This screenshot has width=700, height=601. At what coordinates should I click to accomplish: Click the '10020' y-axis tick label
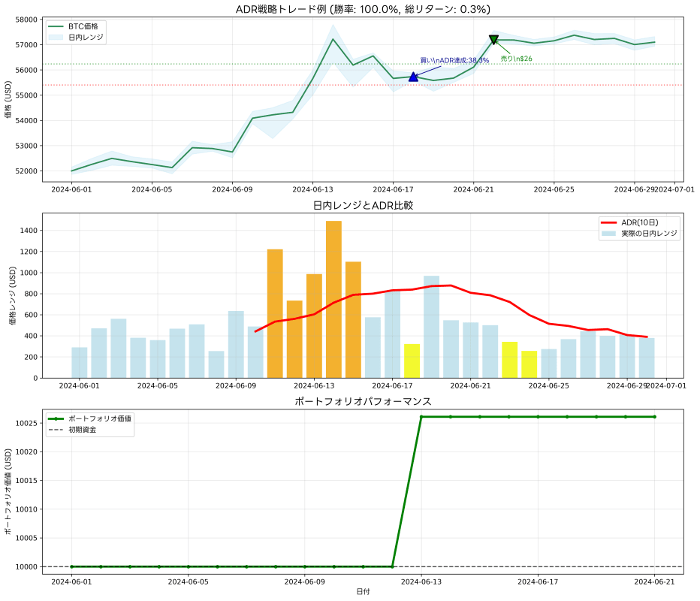(26, 452)
